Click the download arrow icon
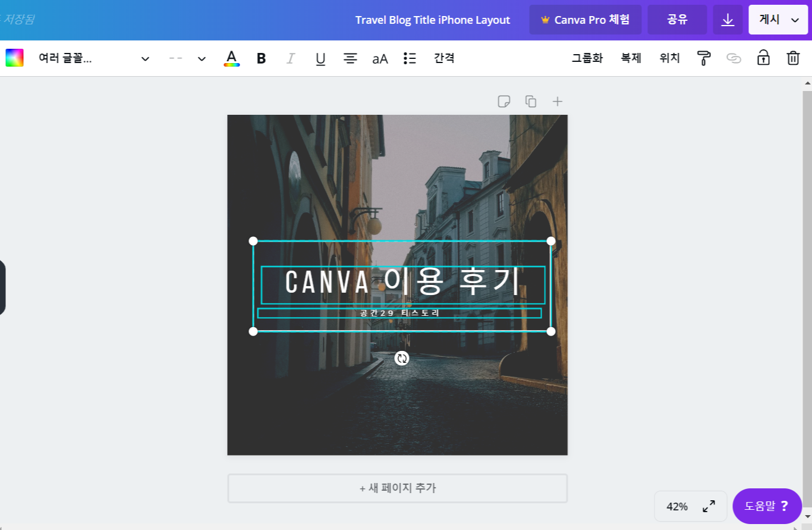 coord(728,20)
